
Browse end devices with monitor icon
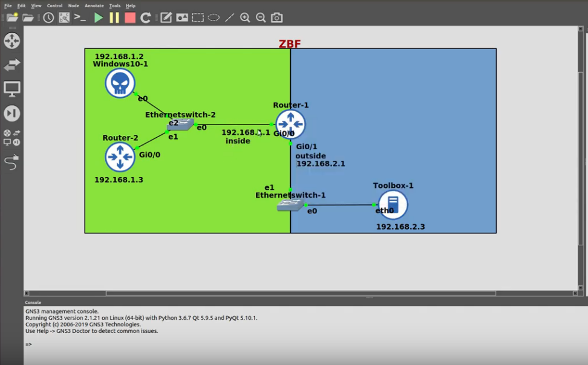(x=11, y=88)
